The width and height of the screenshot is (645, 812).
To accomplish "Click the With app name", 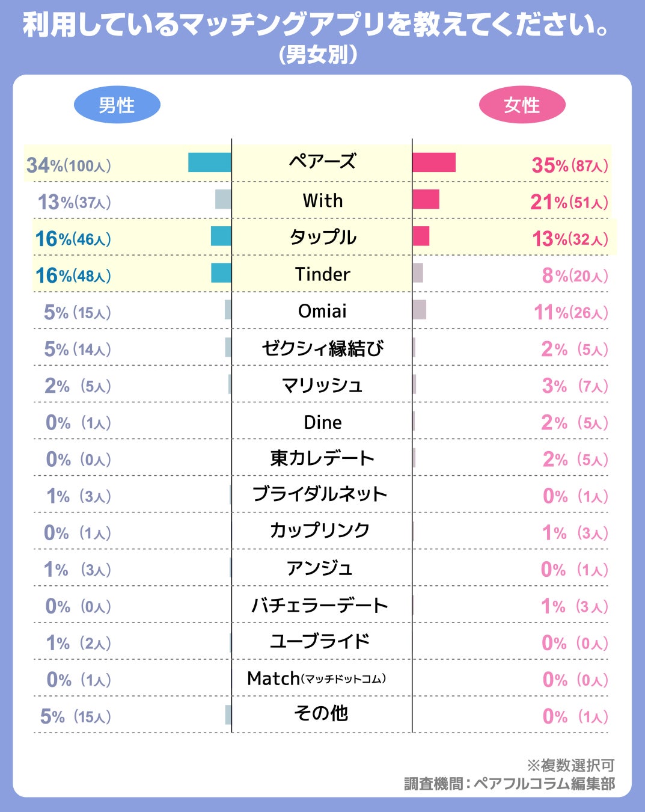I will (x=322, y=200).
